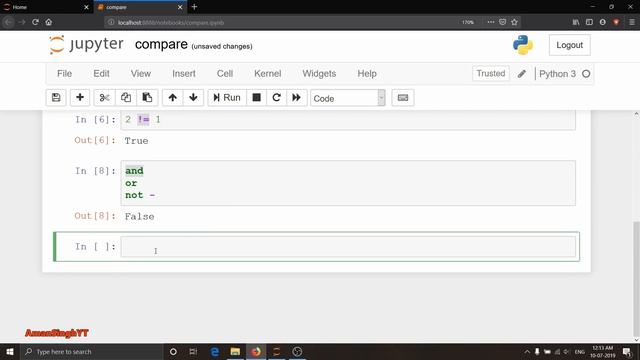Open the Widgets menu
This screenshot has width=640, height=360.
(319, 73)
